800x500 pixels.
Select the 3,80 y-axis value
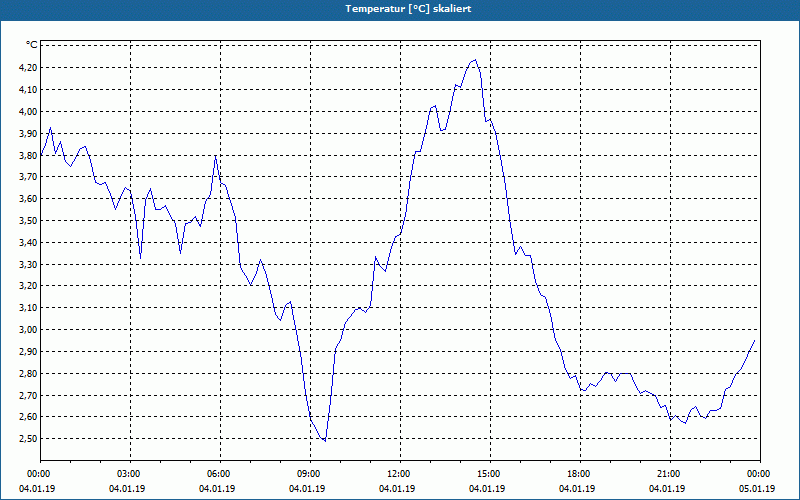coord(29,156)
